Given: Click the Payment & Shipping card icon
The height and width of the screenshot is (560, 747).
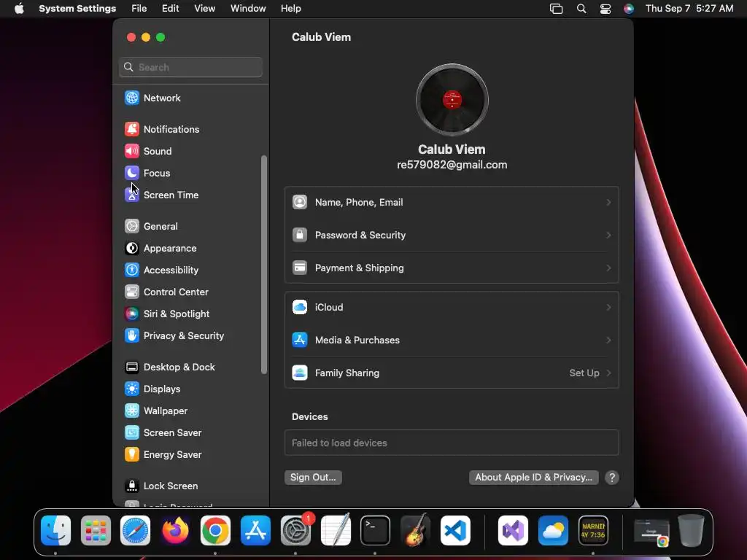Looking at the screenshot, I should 300,268.
